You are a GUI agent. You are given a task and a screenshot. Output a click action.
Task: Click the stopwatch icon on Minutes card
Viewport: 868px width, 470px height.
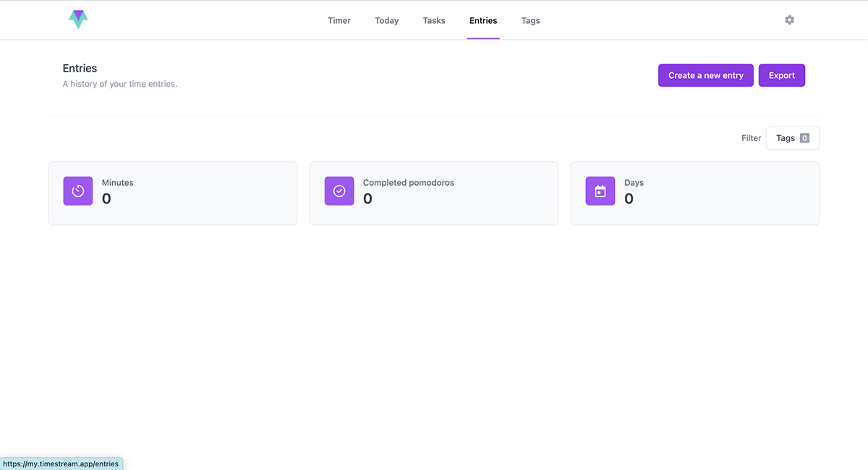(77, 190)
